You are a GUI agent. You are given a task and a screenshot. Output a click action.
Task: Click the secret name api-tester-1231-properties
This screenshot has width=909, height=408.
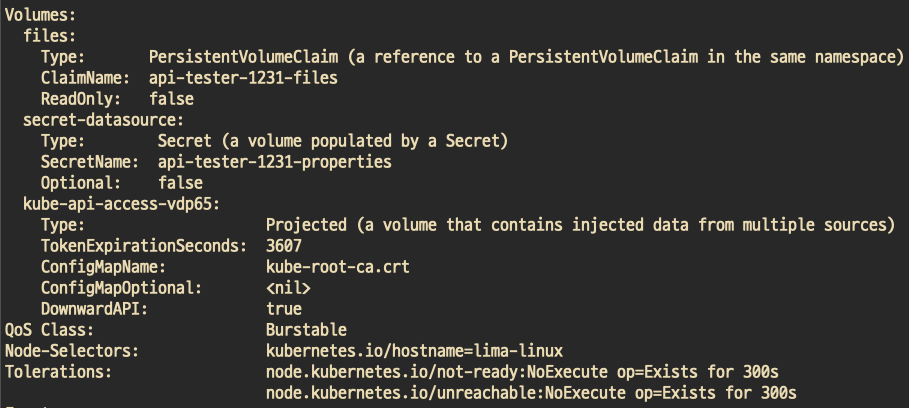pos(274,162)
